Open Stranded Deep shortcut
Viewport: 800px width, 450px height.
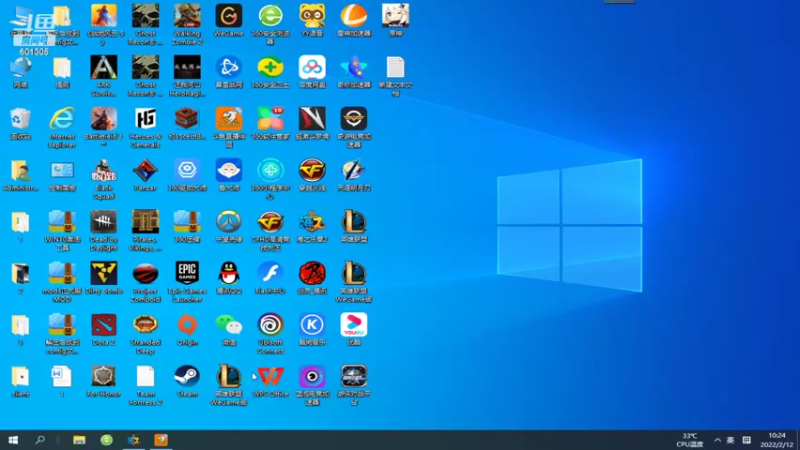(x=145, y=333)
